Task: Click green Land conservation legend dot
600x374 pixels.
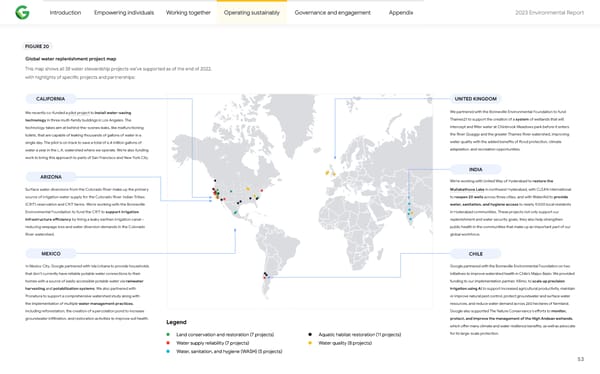Action: (168, 335)
